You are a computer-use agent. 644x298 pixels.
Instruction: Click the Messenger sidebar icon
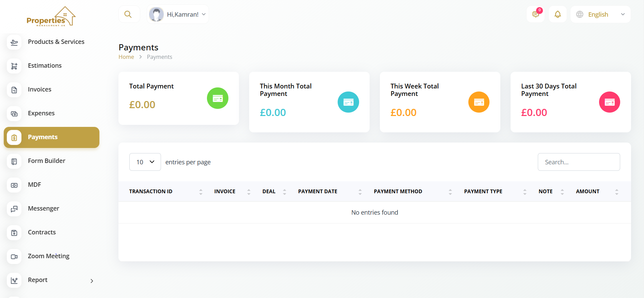click(14, 209)
